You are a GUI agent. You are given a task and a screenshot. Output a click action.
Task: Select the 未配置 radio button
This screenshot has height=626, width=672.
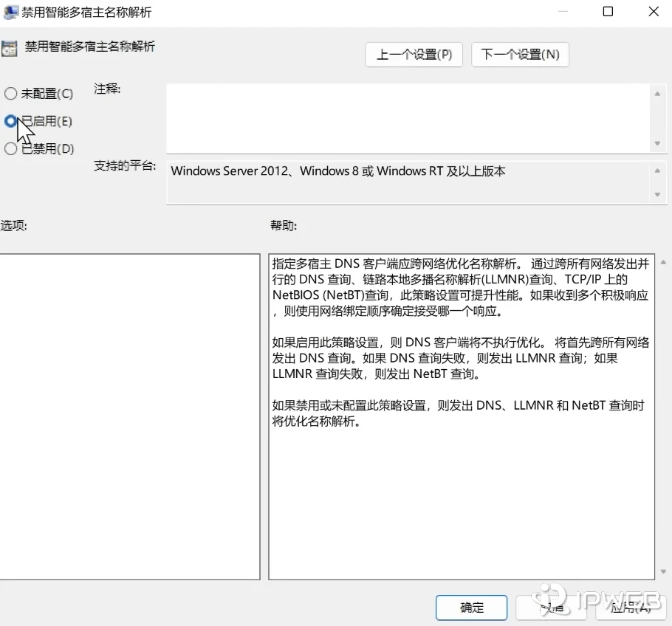tap(11, 94)
